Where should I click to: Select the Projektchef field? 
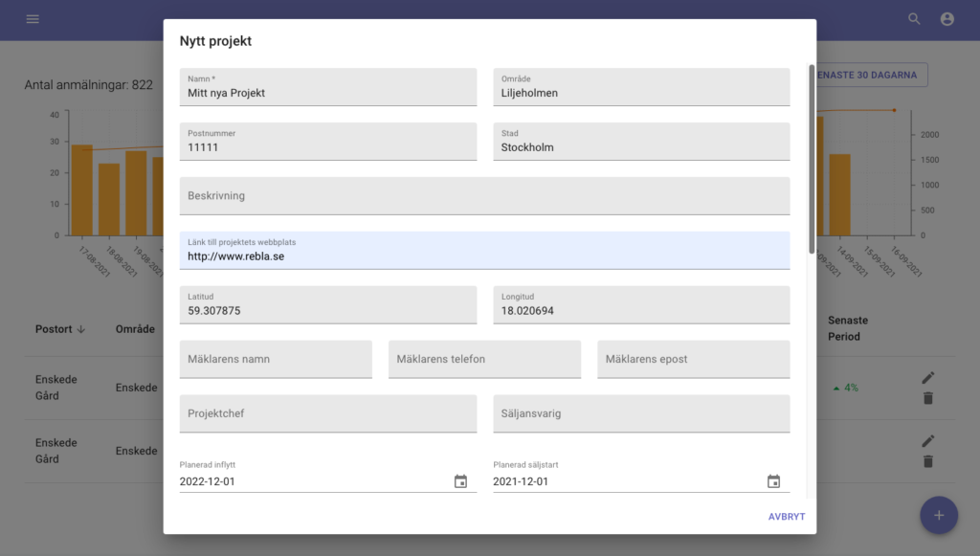(x=328, y=413)
